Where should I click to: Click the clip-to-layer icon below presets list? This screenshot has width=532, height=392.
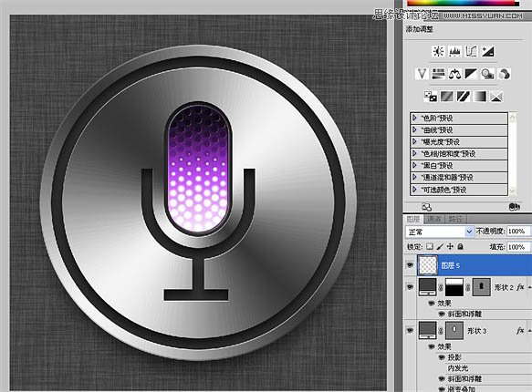pyautogui.click(x=426, y=207)
